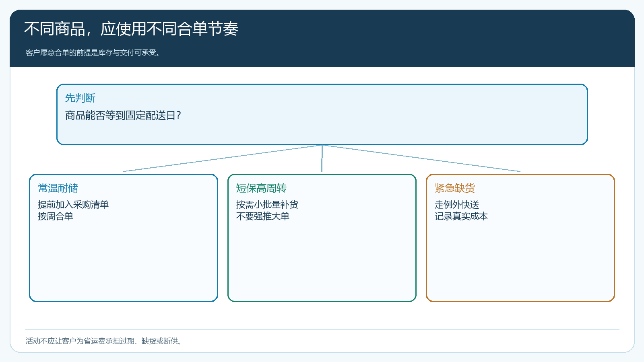Click the 紧急缺货 card heading
The image size is (644, 362).
coord(455,188)
